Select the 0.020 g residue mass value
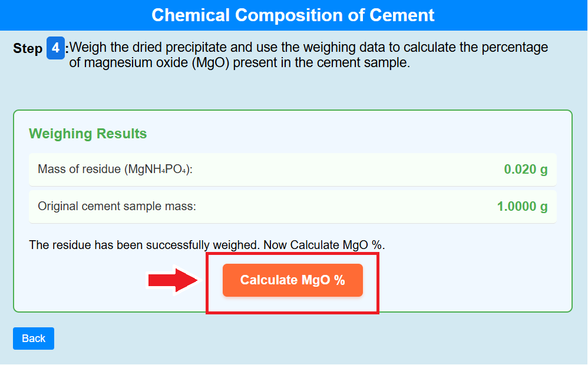 click(x=526, y=170)
